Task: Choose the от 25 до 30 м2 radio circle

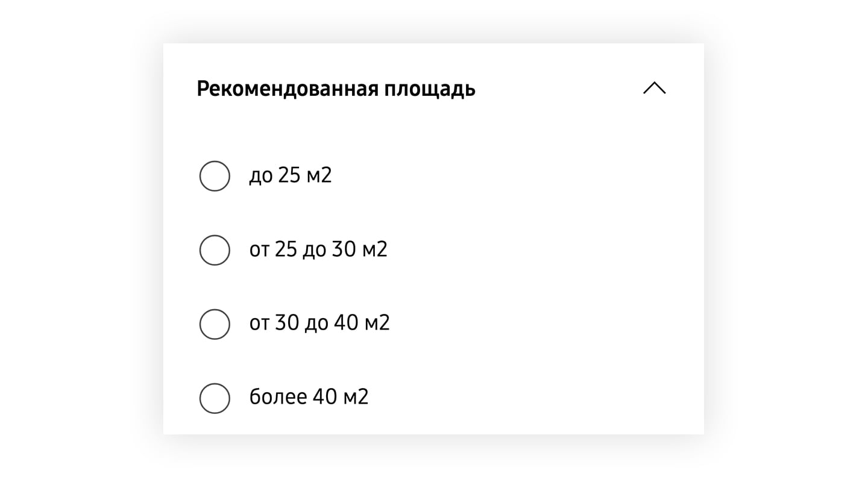Action: (215, 250)
